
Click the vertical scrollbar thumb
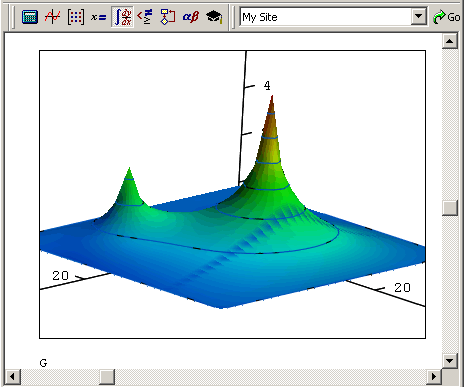pyautogui.click(x=450, y=208)
